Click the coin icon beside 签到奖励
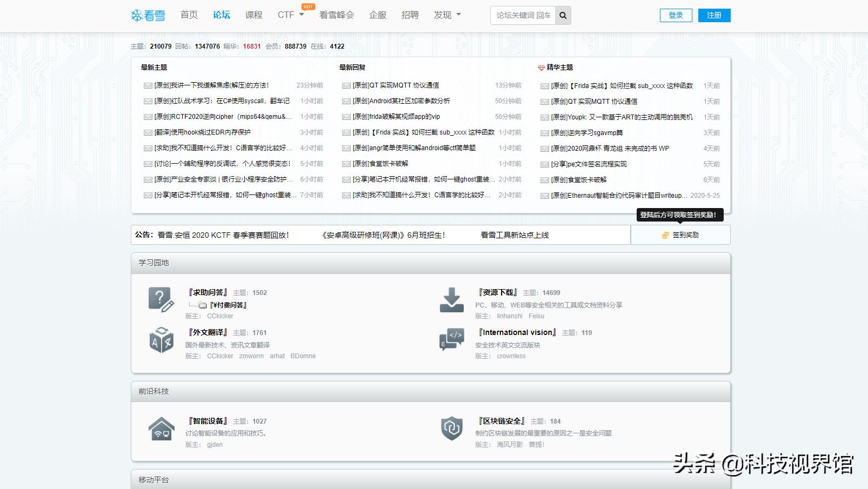Image resolution: width=868 pixels, height=489 pixels. (664, 235)
